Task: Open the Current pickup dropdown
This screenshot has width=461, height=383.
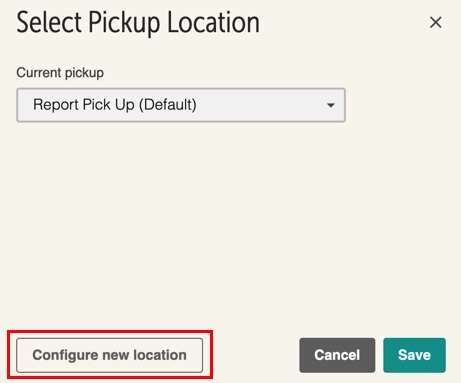Action: point(181,105)
